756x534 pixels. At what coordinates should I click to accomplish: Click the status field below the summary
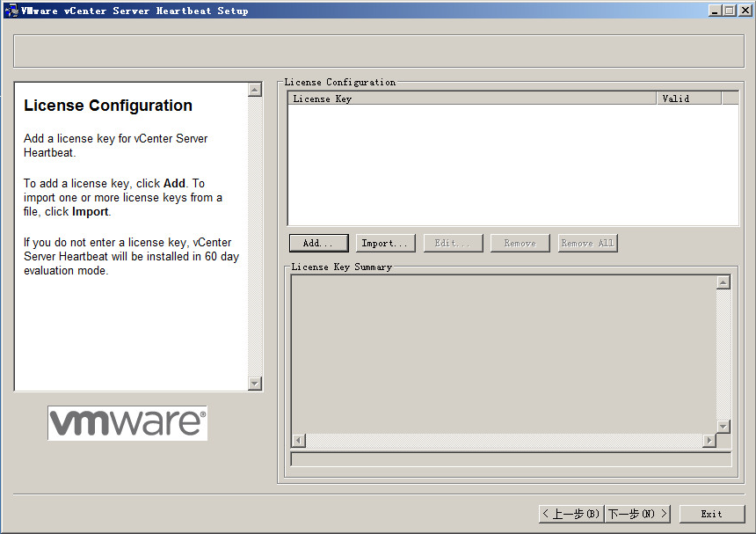[x=511, y=458]
